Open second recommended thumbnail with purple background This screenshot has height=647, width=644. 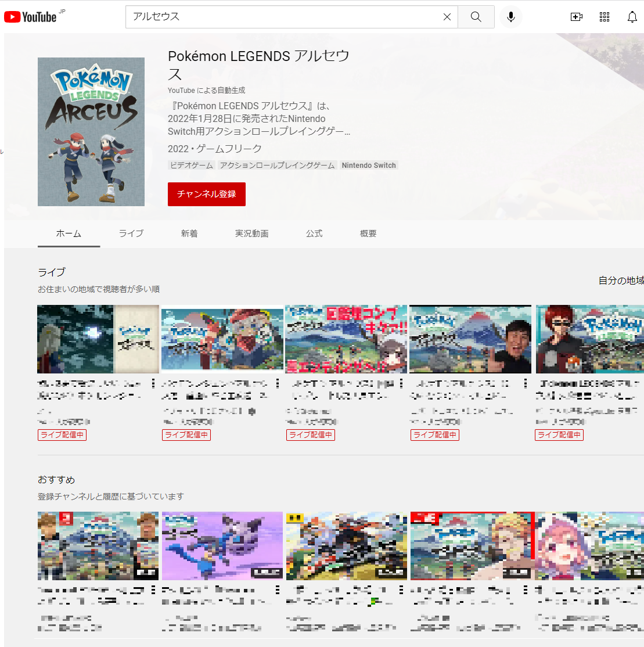point(222,546)
